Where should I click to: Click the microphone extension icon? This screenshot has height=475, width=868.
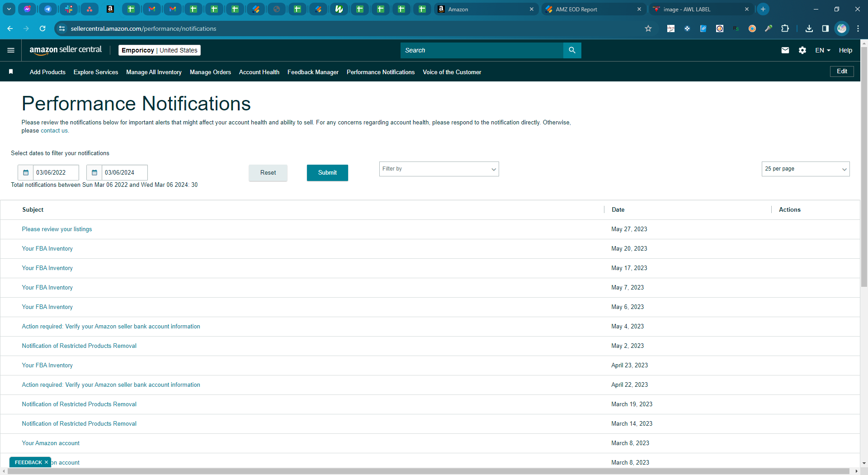coord(769,28)
